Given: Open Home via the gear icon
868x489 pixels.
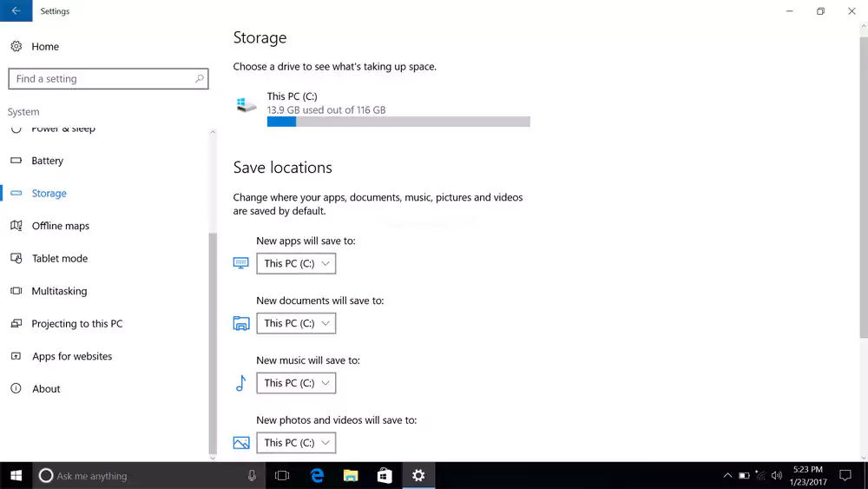Looking at the screenshot, I should pyautogui.click(x=16, y=47).
